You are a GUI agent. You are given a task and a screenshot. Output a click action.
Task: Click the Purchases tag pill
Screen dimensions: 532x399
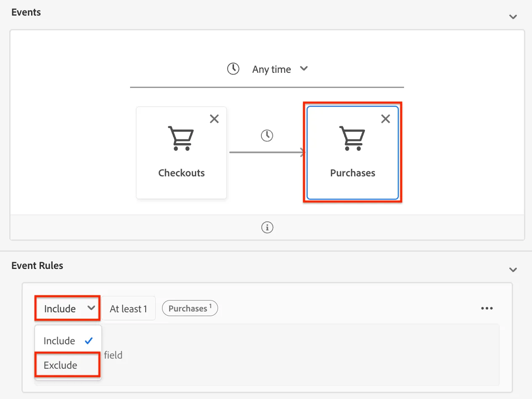coord(190,309)
